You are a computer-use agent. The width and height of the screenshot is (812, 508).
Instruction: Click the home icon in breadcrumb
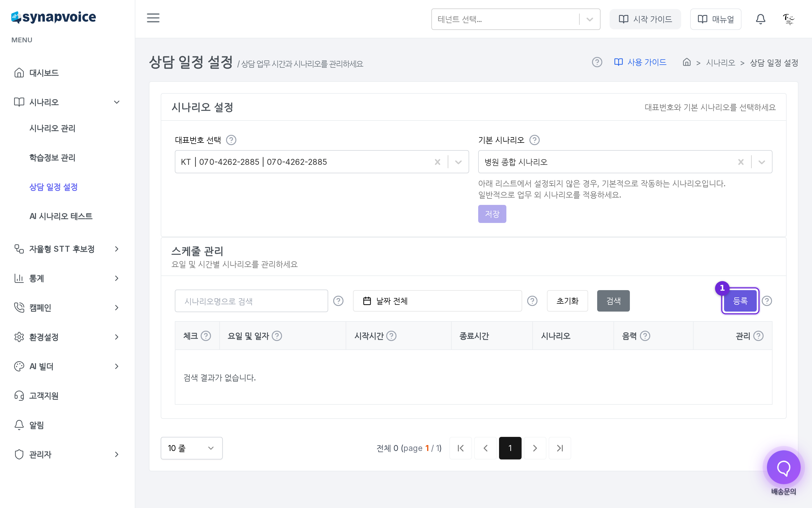pos(687,62)
